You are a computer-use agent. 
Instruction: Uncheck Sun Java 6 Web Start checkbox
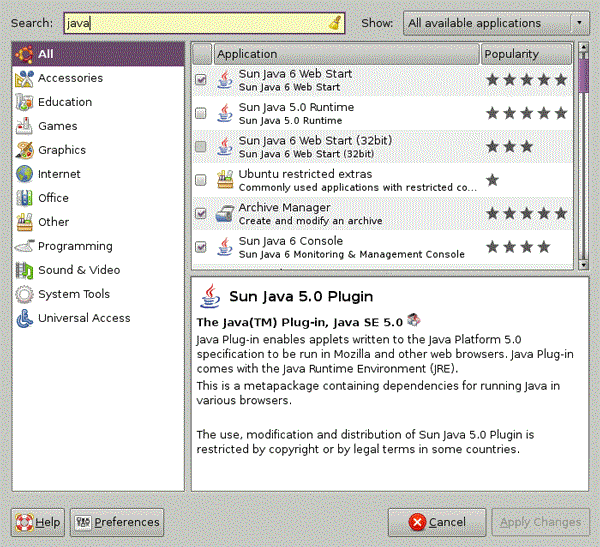[x=201, y=80]
